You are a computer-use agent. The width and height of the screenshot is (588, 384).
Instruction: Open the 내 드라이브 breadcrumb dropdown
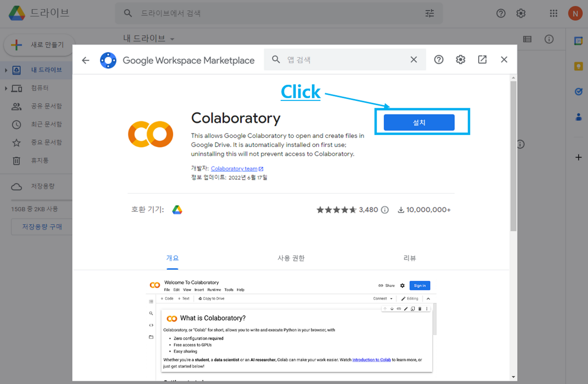[x=149, y=39]
